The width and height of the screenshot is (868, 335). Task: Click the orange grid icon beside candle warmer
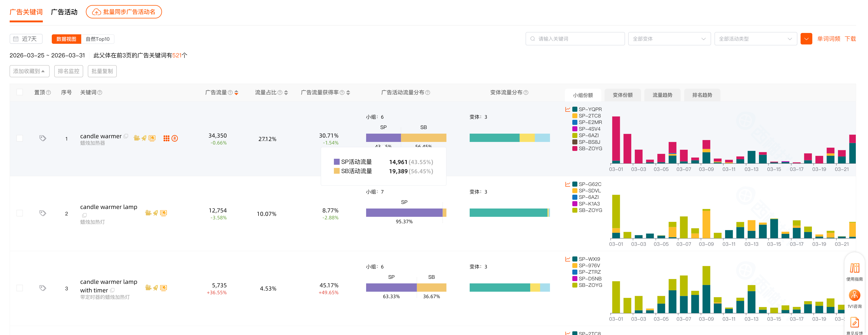pos(166,138)
